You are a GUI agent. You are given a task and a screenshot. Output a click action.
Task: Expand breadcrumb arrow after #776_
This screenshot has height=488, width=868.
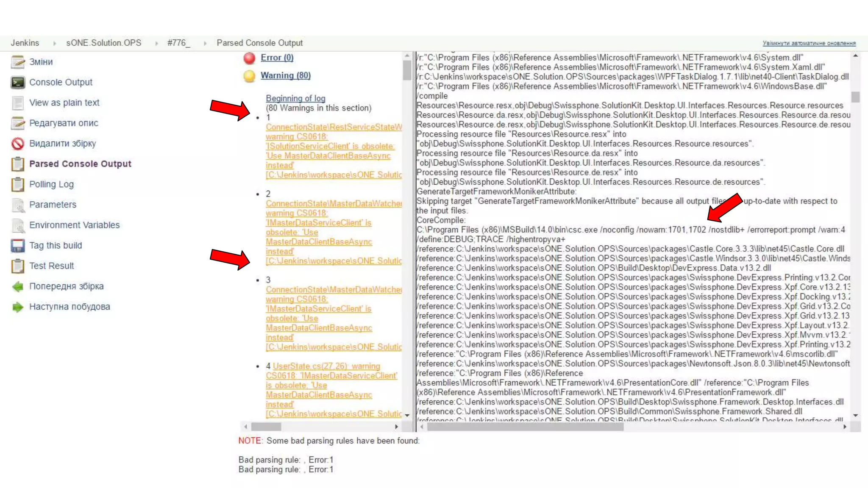pos(205,43)
